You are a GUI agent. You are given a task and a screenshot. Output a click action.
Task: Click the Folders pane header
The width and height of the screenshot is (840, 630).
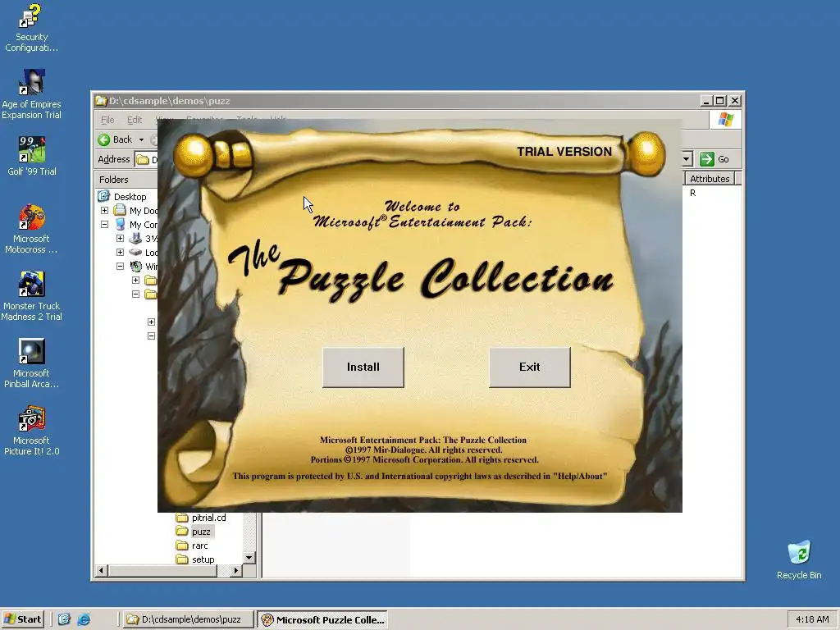click(x=126, y=180)
